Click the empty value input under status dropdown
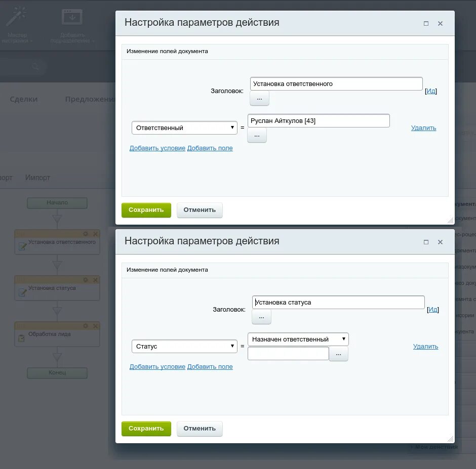The width and height of the screenshot is (476, 469). [288, 354]
